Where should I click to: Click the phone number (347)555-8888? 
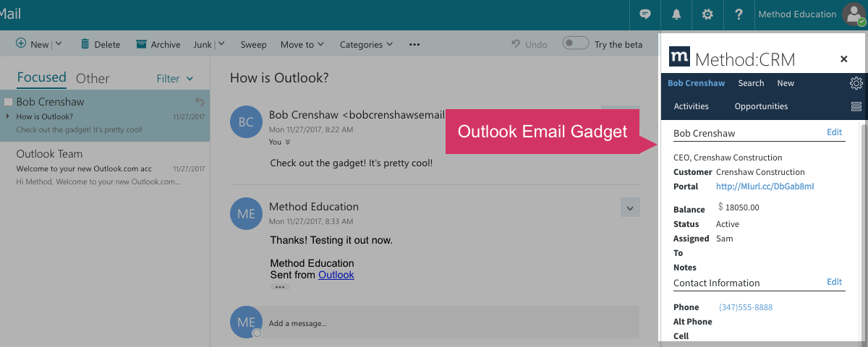(746, 307)
